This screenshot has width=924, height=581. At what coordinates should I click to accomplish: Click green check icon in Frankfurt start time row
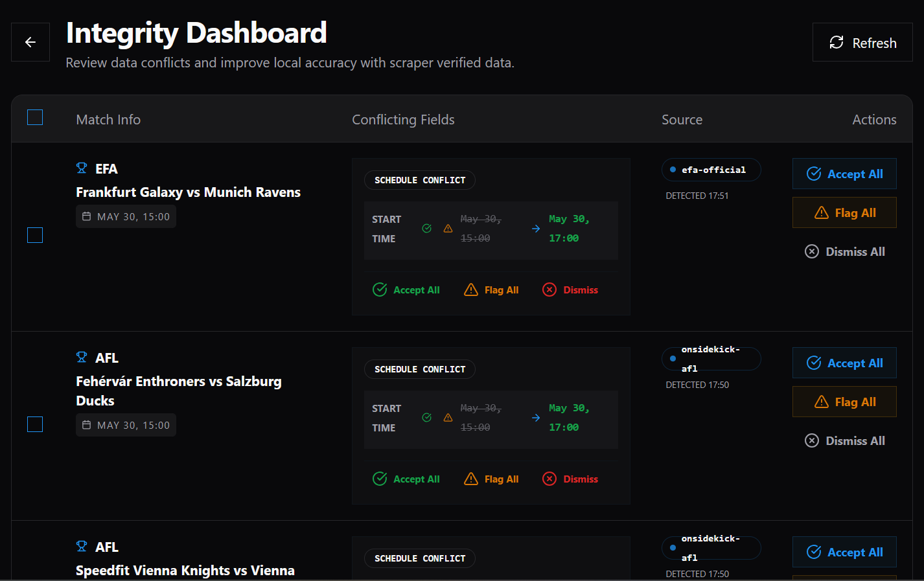[427, 229]
